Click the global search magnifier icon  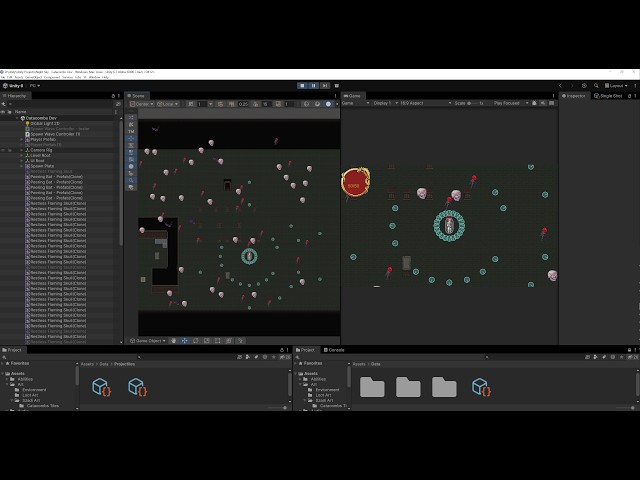point(596,86)
